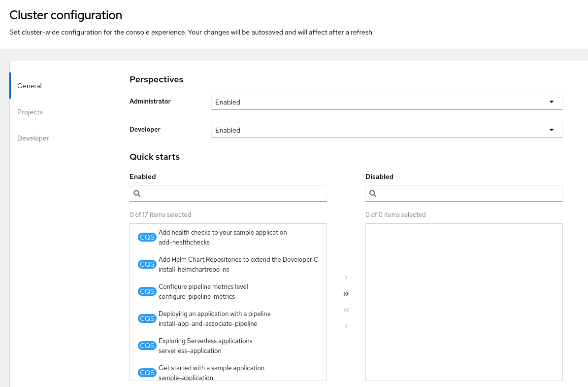Click the CQS badge beside configure-pipeline-metrics
The image size is (588, 387).
[x=147, y=291]
